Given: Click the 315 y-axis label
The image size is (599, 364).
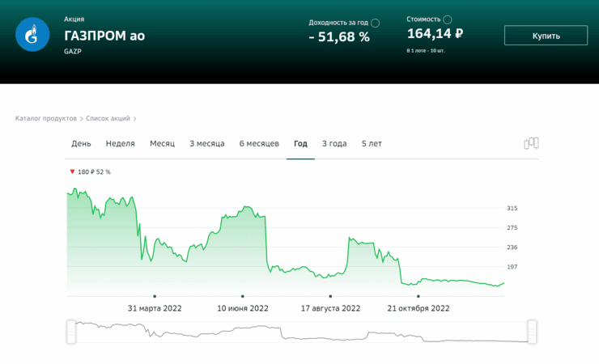Looking at the screenshot, I should pos(512,209).
